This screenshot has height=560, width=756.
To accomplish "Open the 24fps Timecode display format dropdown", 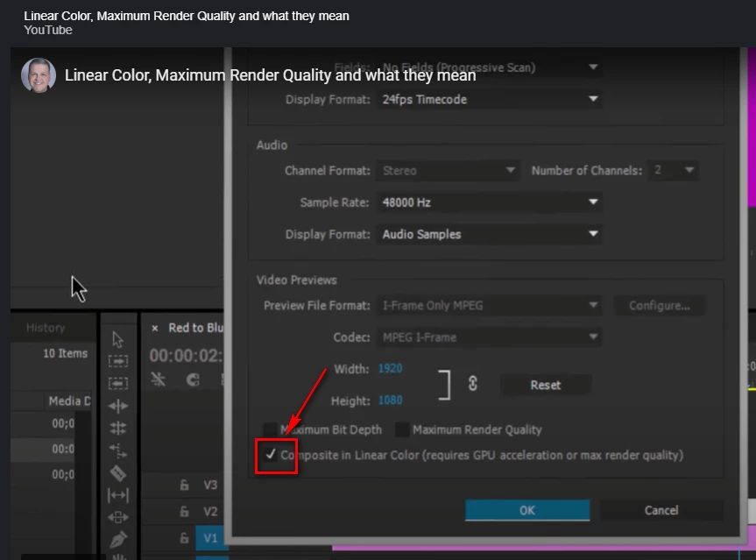I will point(489,99).
